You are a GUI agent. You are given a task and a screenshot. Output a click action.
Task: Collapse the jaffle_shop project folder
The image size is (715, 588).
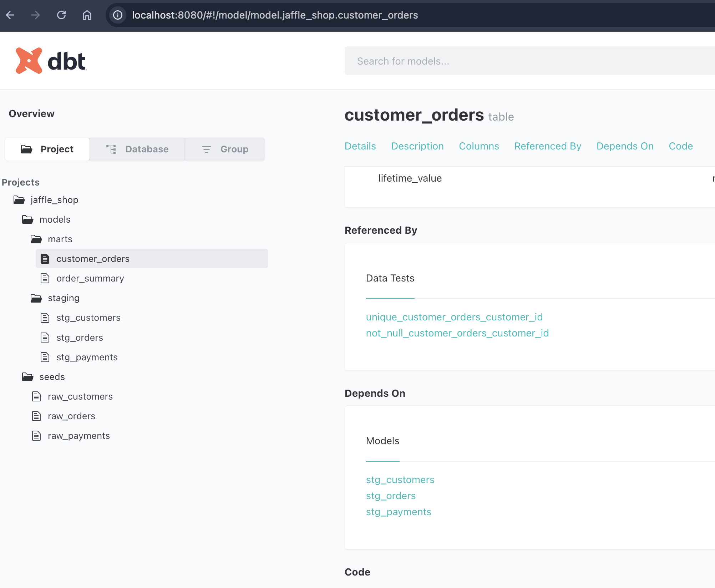point(19,200)
